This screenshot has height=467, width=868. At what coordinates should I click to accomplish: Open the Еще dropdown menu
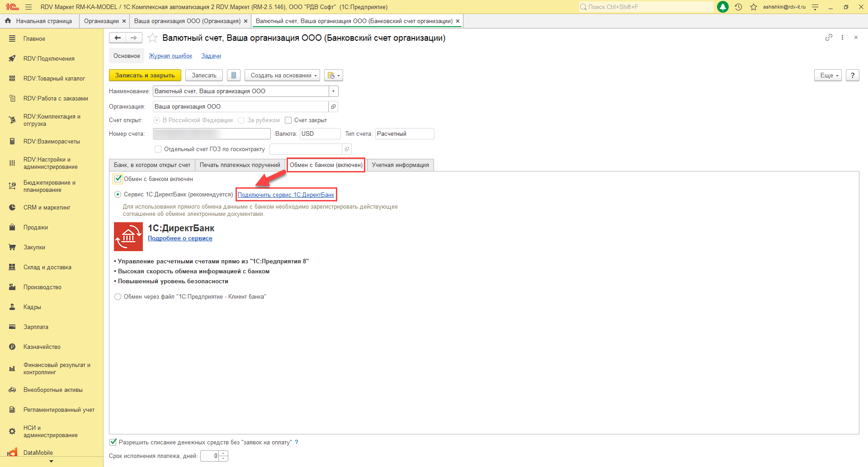[x=828, y=75]
